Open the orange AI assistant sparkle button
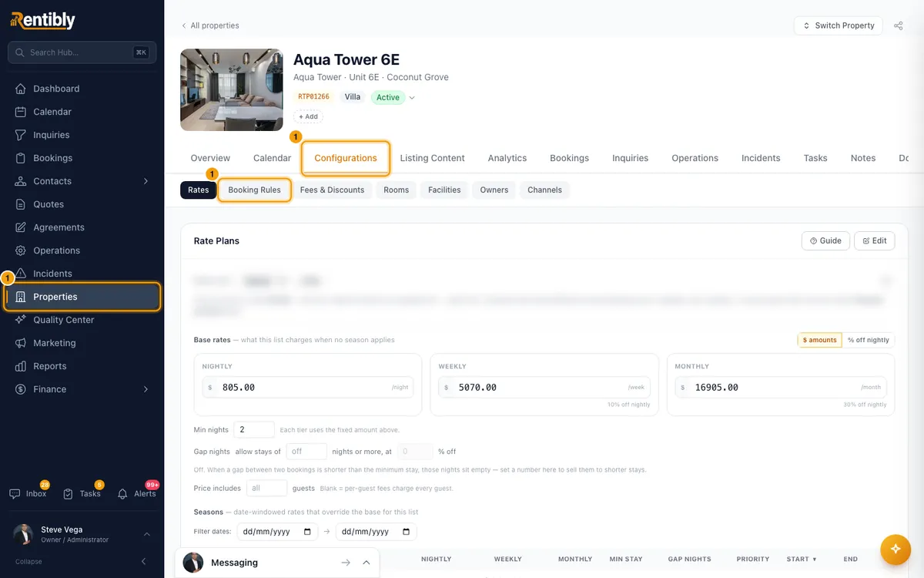 coord(895,549)
